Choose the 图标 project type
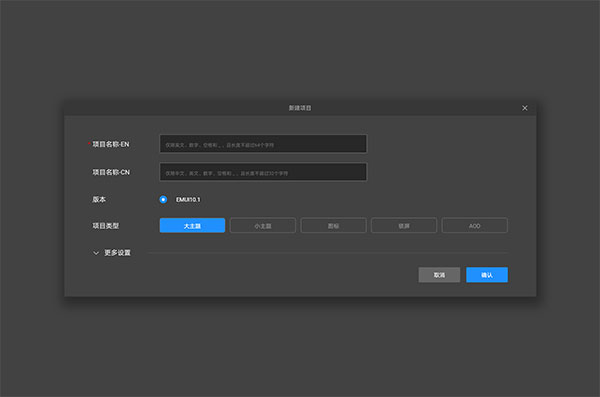The width and height of the screenshot is (600, 397). (x=333, y=225)
